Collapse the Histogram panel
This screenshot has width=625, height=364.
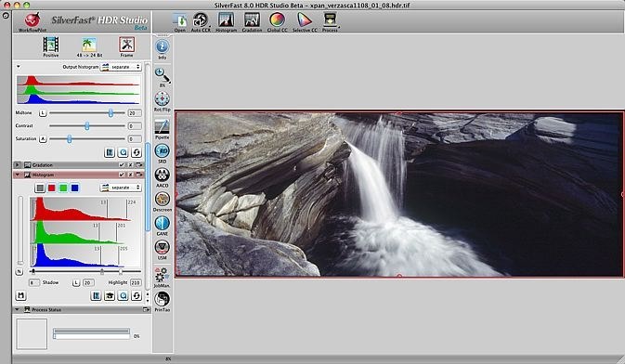click(x=17, y=175)
